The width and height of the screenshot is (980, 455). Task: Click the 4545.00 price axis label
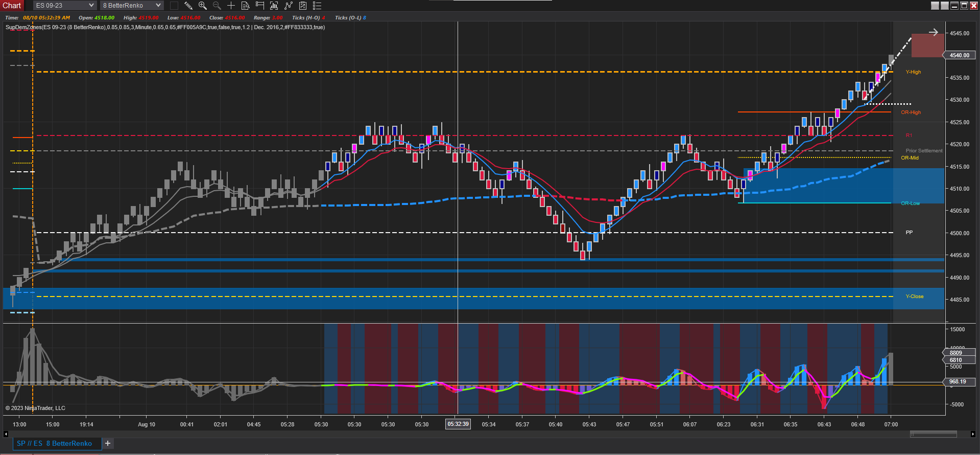pos(960,33)
